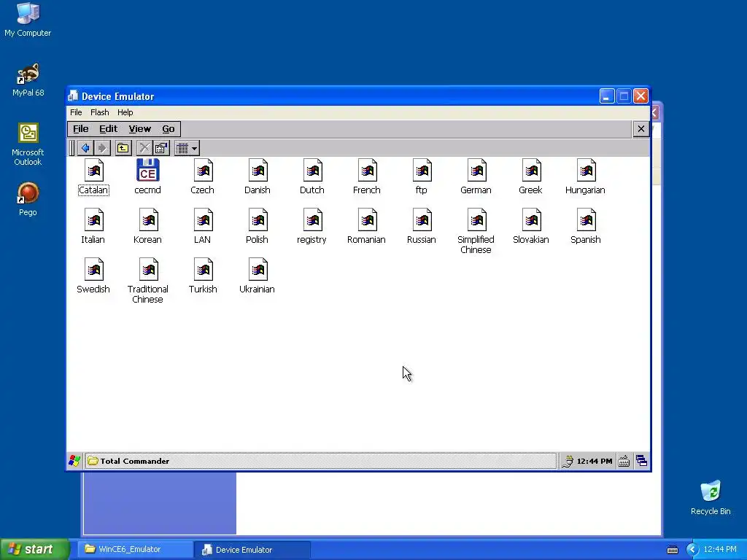
Task: Click the Total Commander taskbar button
Action: tap(320, 461)
